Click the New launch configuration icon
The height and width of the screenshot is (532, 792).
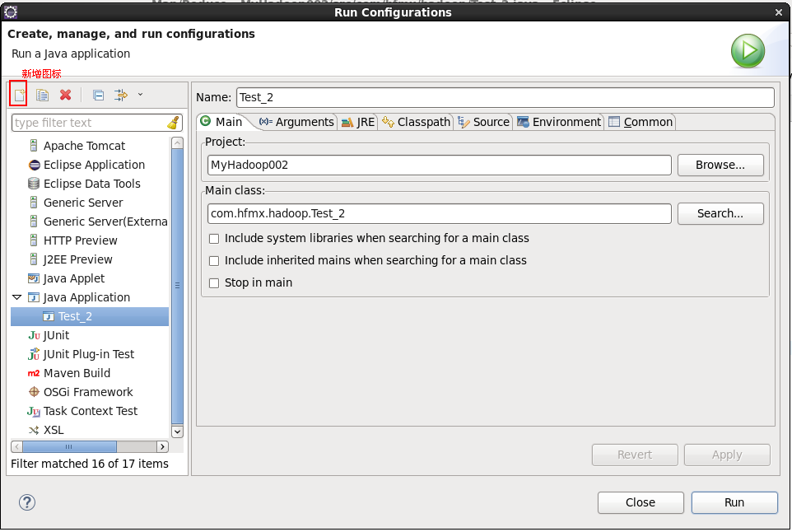click(x=19, y=95)
